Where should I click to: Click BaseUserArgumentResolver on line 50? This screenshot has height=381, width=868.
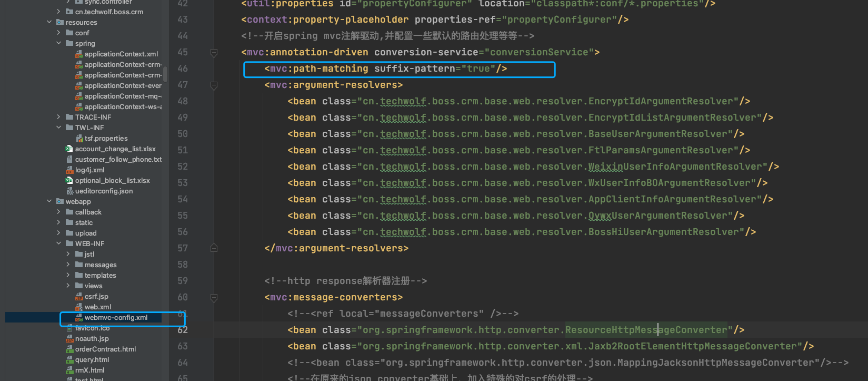(658, 134)
